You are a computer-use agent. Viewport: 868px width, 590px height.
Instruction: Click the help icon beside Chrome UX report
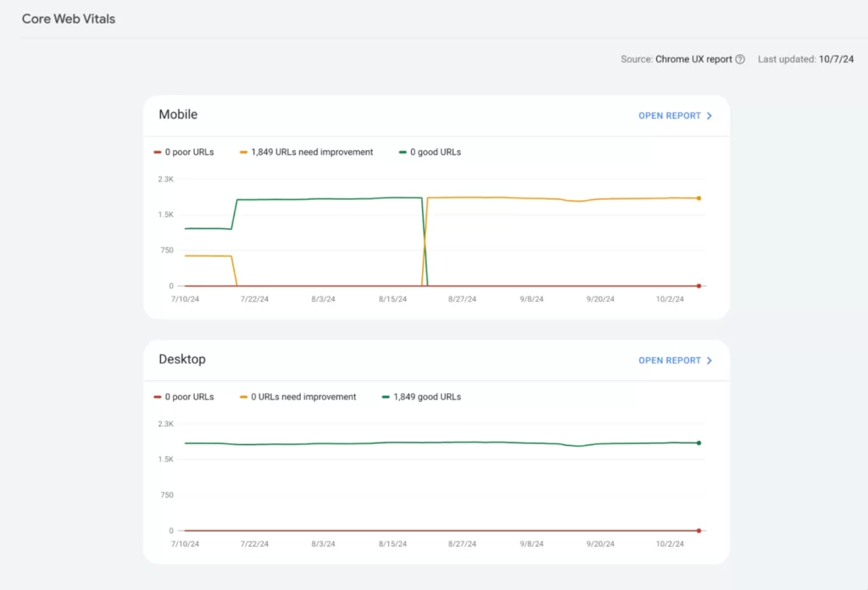740,59
